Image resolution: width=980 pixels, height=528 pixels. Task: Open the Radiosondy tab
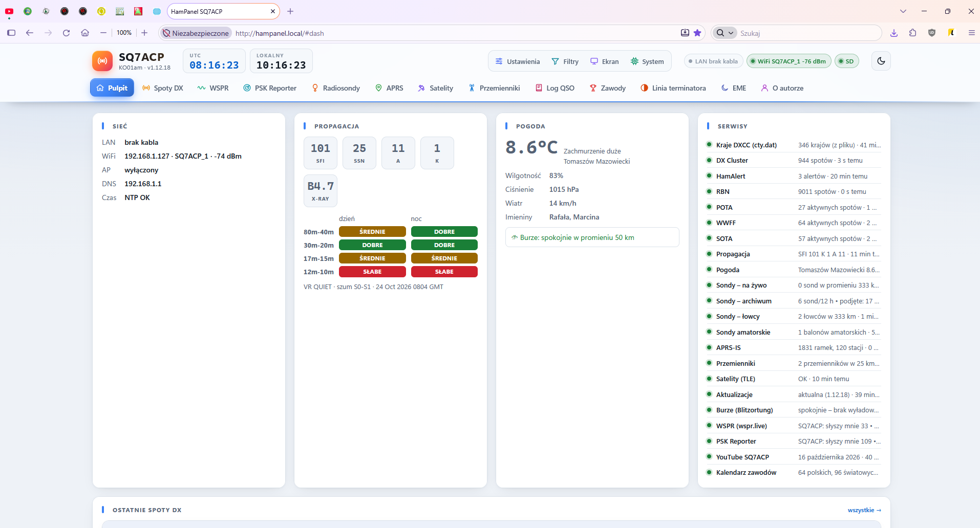[x=336, y=88]
